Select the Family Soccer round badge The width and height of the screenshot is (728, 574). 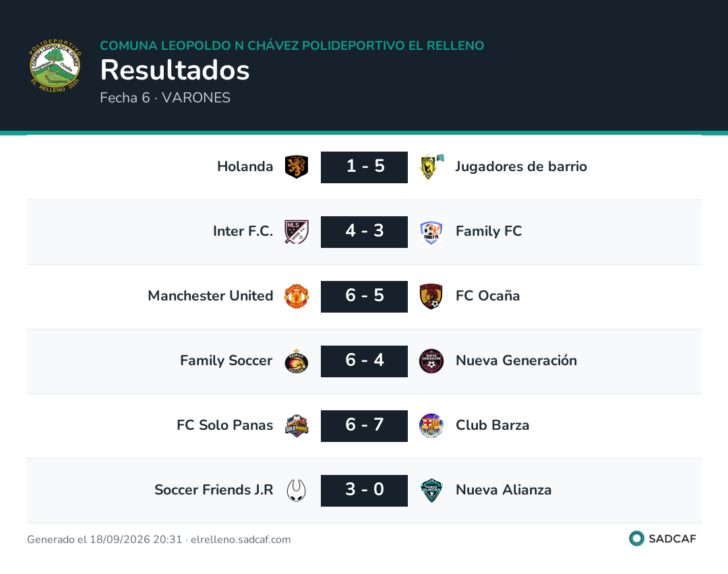click(296, 361)
